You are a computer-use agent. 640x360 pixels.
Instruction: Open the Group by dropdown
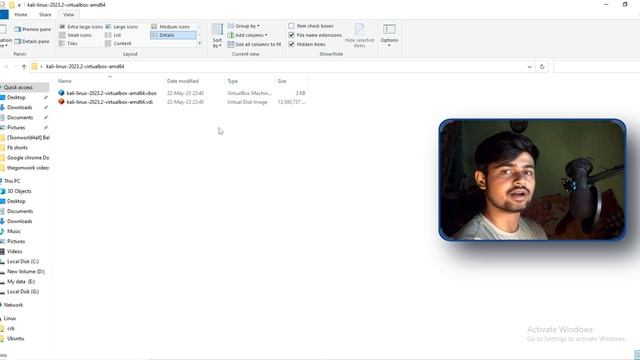click(x=244, y=26)
